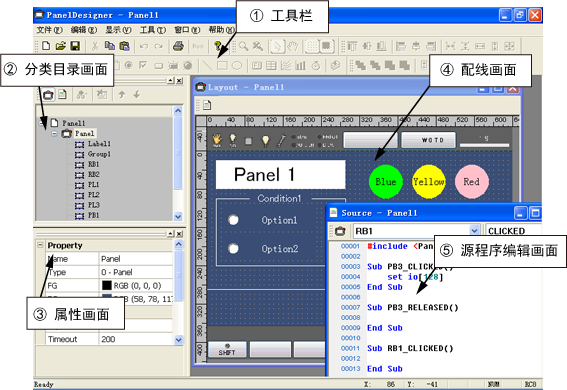Click the Timeout value 200 field

pyautogui.click(x=136, y=339)
